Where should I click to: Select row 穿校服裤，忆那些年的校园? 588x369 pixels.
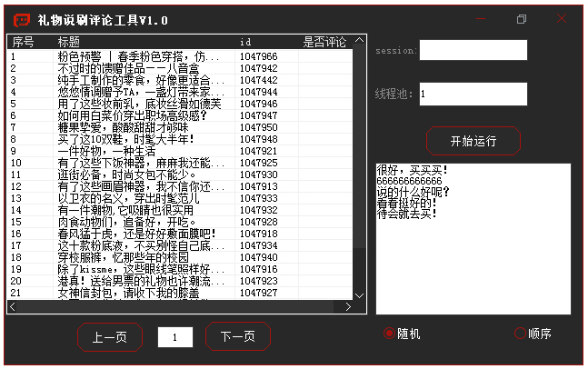(180, 257)
